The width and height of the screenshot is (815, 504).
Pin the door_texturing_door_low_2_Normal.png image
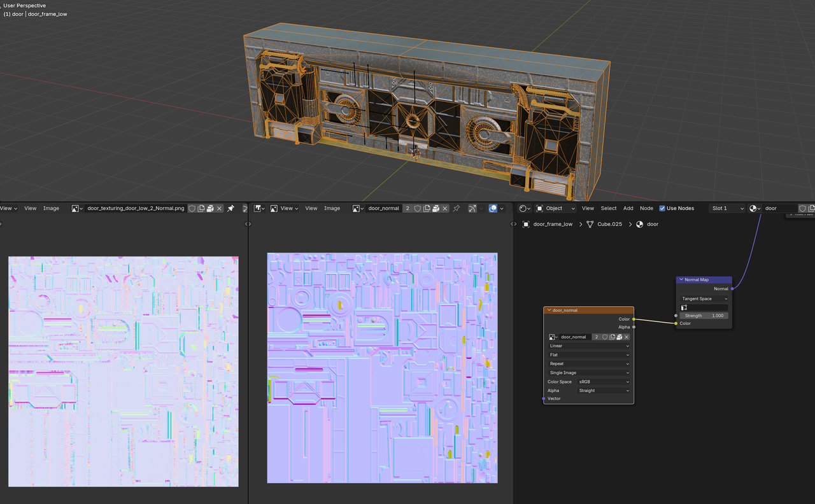(230, 208)
